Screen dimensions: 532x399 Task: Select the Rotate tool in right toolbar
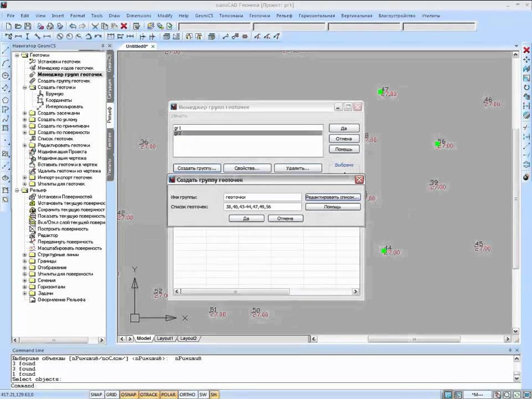point(526,87)
